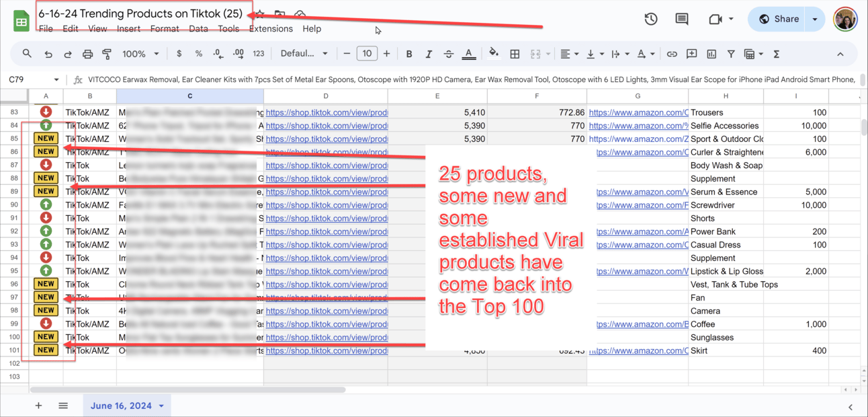Undo the last action
This screenshot has height=417, width=868.
48,54
